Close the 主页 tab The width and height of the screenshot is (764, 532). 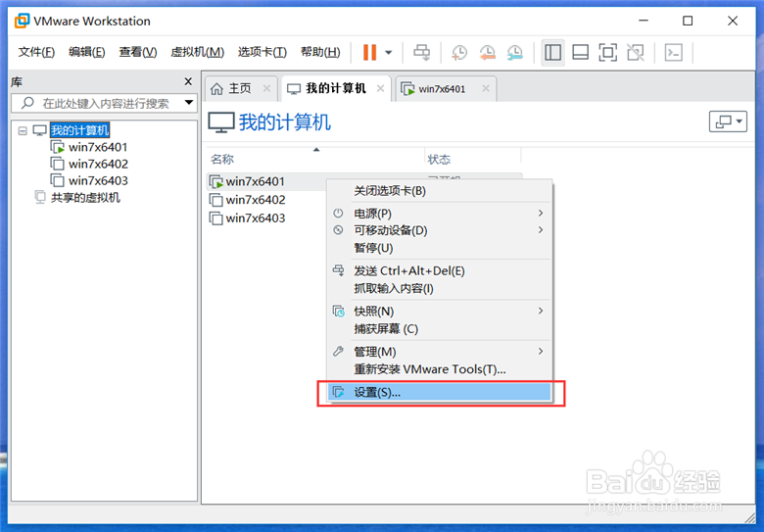[x=266, y=88]
